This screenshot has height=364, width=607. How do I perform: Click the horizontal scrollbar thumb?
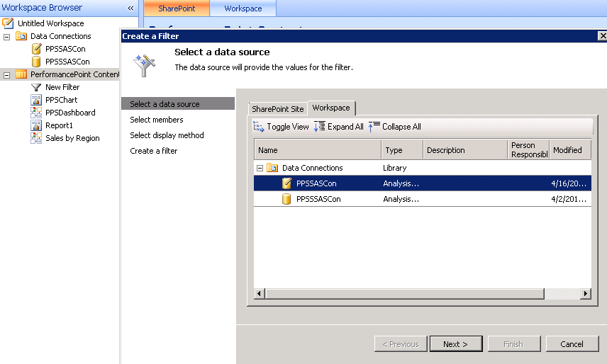click(404, 294)
